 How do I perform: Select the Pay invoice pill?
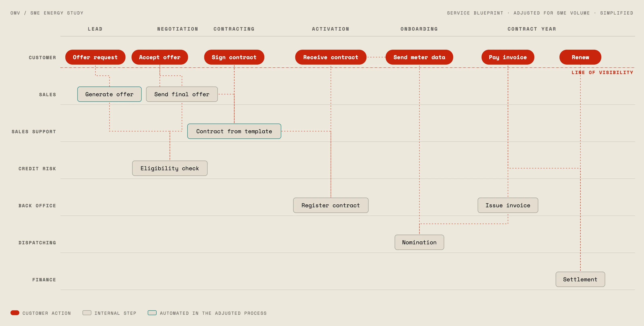pyautogui.click(x=508, y=57)
